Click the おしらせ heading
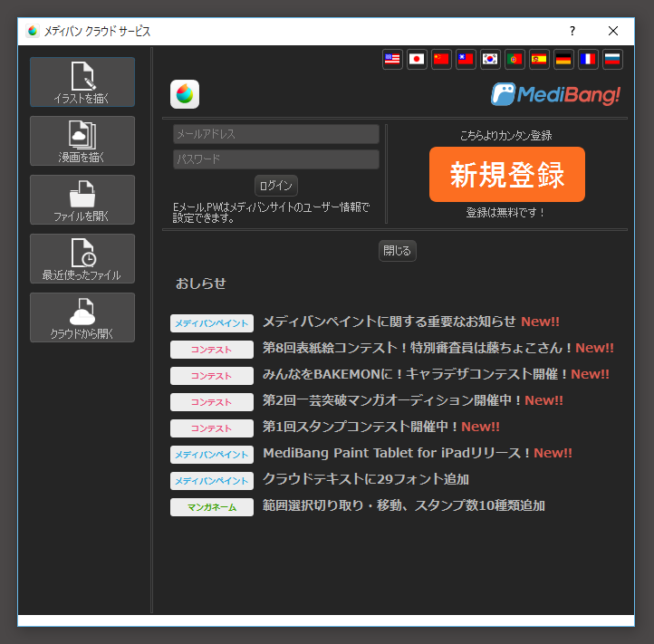 click(x=200, y=284)
